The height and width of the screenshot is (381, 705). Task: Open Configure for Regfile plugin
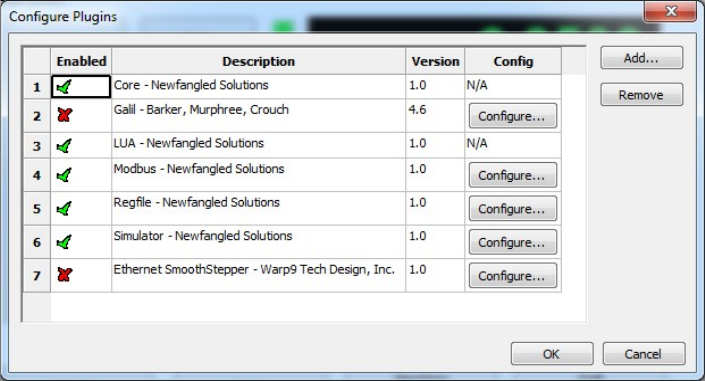513,209
